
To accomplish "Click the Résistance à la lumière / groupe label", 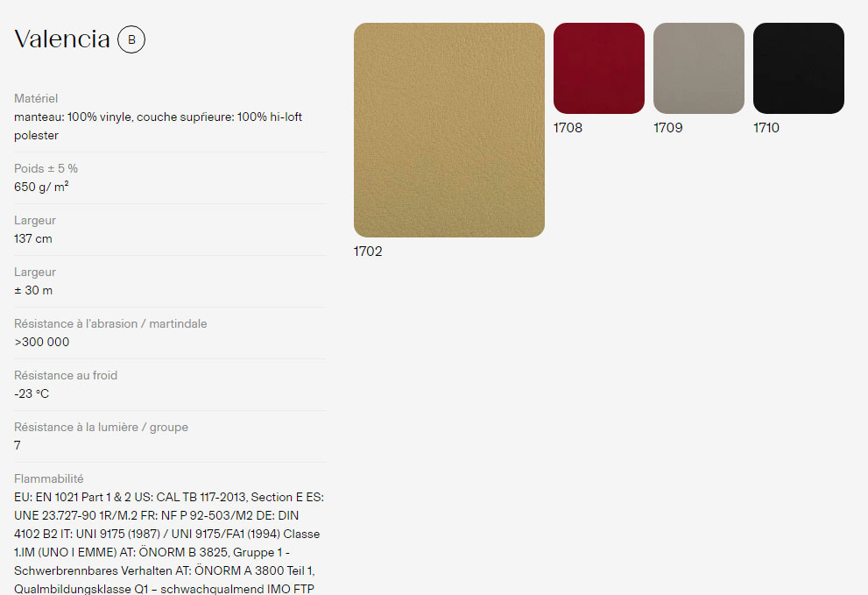I will 102,427.
